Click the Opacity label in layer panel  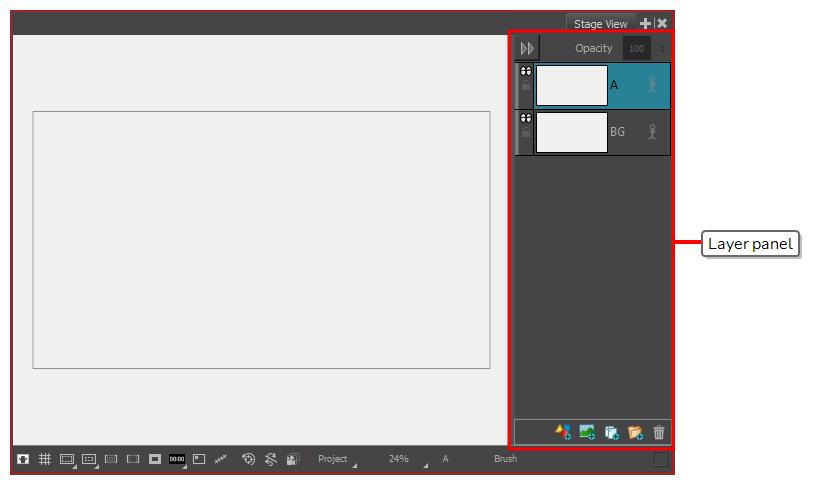593,48
